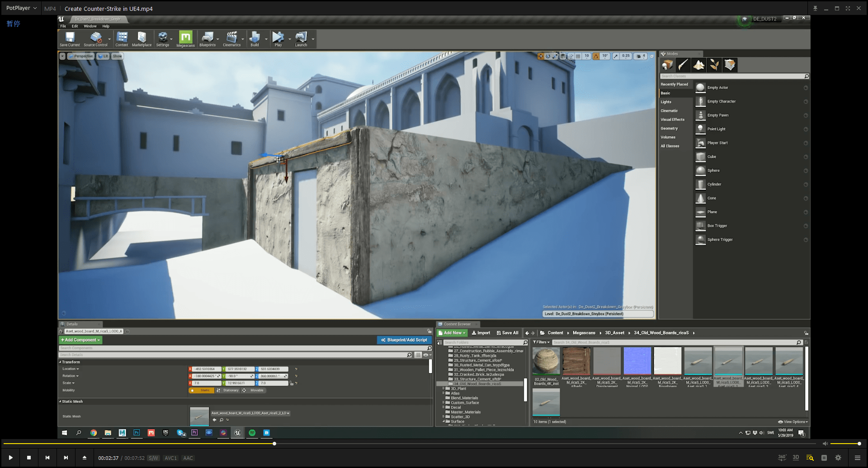Select the Landscape mode icon
This screenshot has width=868, height=468.
point(699,65)
